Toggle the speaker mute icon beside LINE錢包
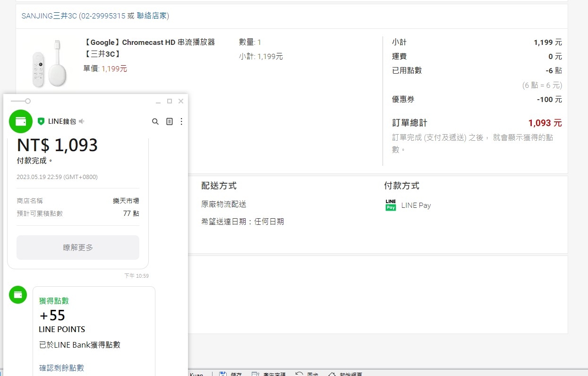Image resolution: width=588 pixels, height=376 pixels. point(82,121)
